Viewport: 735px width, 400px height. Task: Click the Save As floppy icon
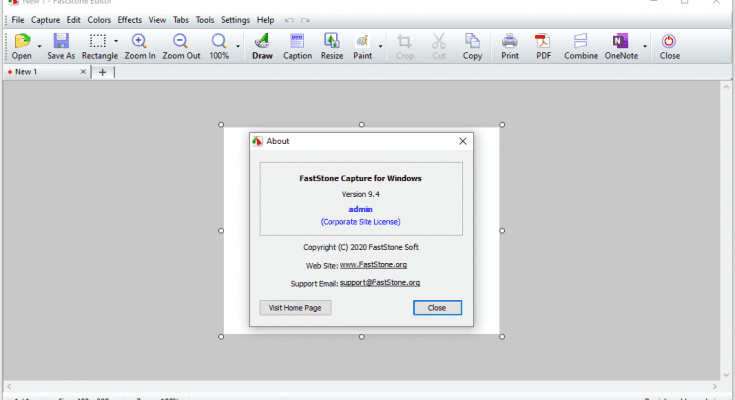(61, 41)
